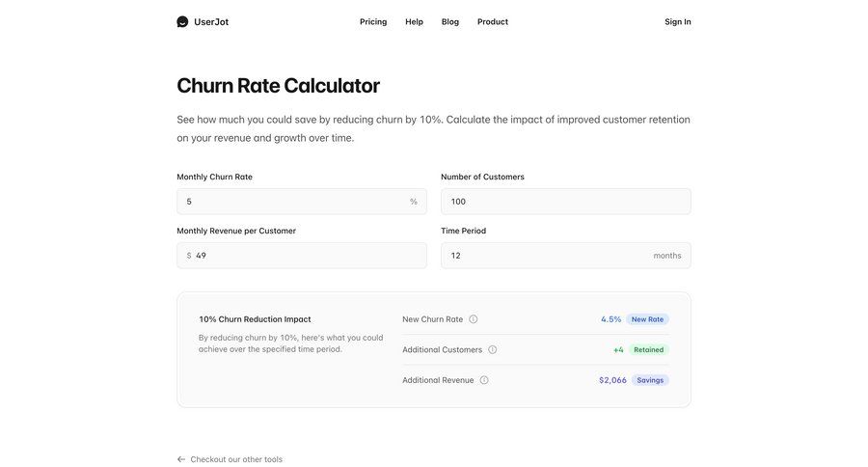
Task: Focus the Number of Customers input field
Action: click(565, 202)
